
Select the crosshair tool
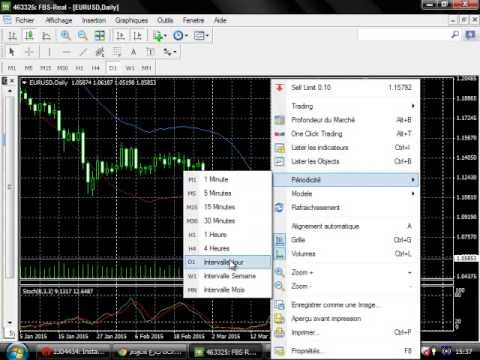coord(29,52)
